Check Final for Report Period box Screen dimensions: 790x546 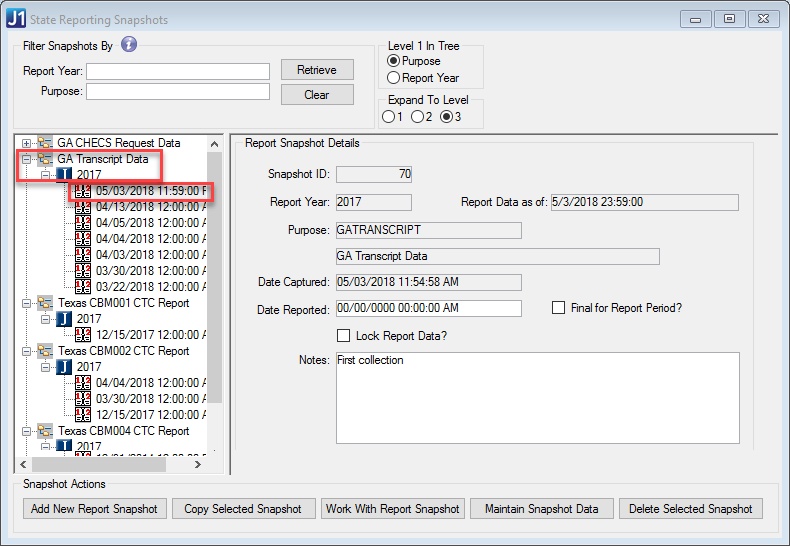point(559,308)
